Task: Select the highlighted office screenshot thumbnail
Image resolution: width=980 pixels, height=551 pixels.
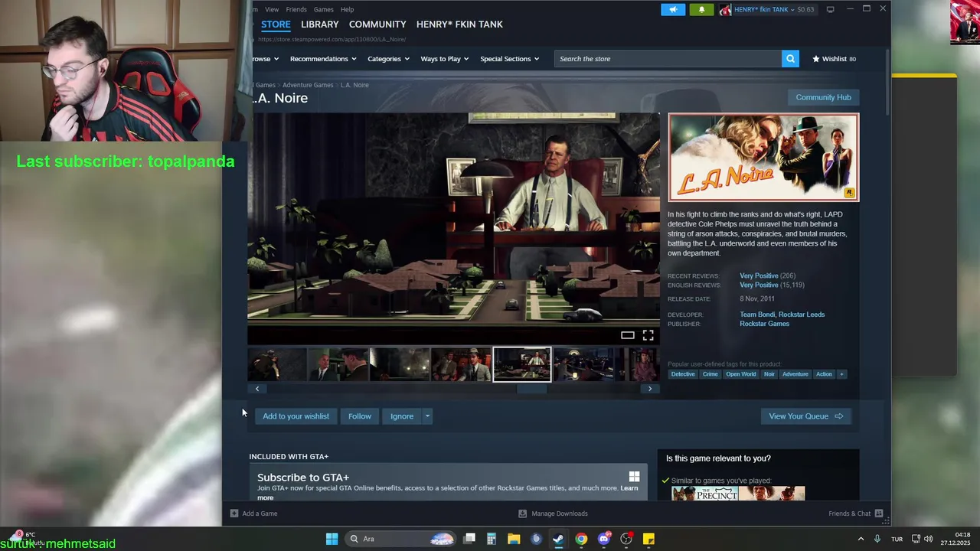Action: pos(522,364)
